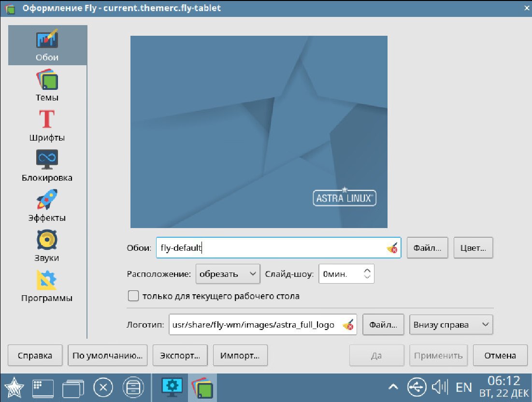Viewport: 532px width, 402px height.
Task: Click the Применить apply button
Action: (x=438, y=355)
